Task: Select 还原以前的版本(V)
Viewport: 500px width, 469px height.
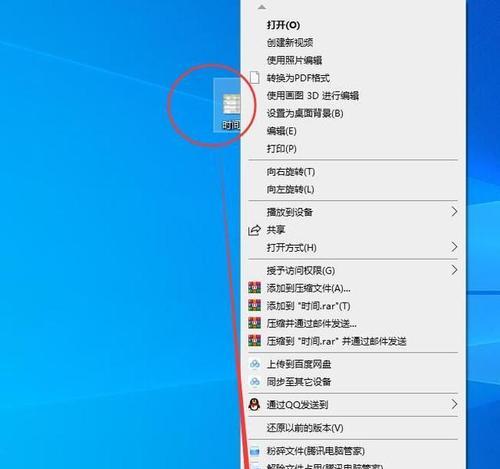Action: (x=305, y=428)
